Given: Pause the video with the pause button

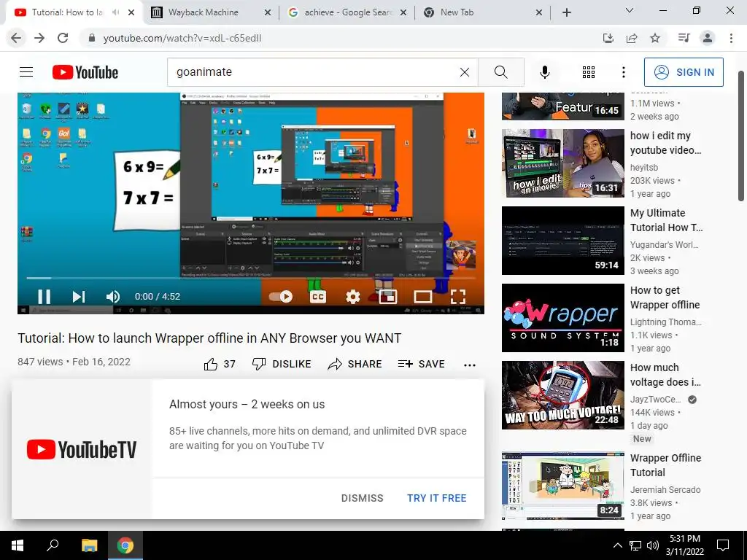Looking at the screenshot, I should 44,297.
